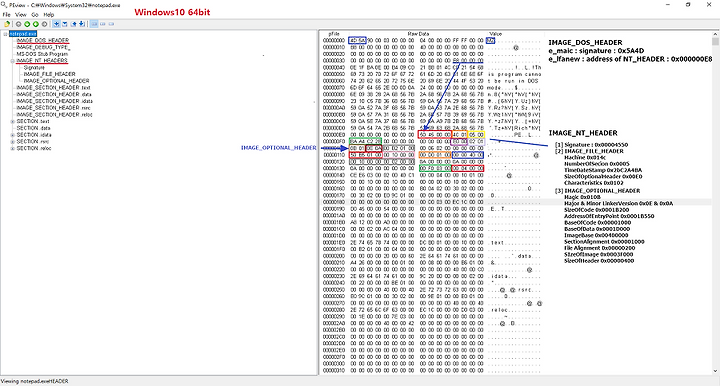Expand the SECTION .idata node
This screenshot has width=720, height=386.
(x=12, y=135)
